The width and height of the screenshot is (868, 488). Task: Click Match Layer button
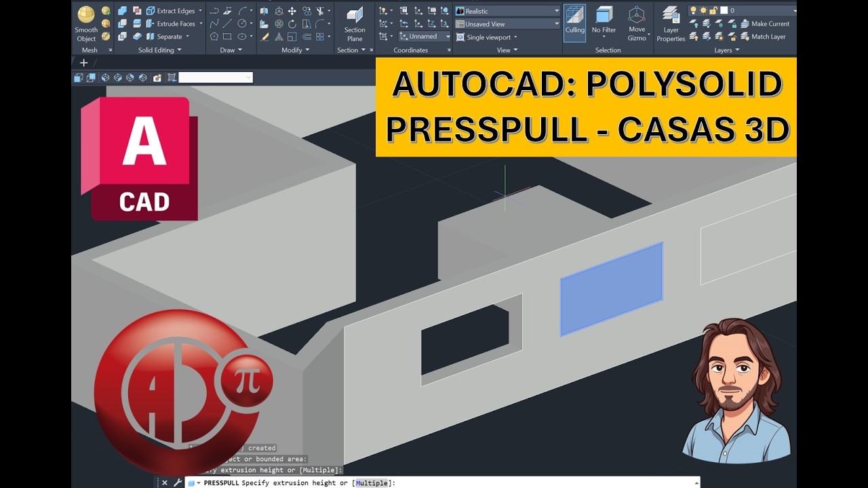[x=762, y=37]
